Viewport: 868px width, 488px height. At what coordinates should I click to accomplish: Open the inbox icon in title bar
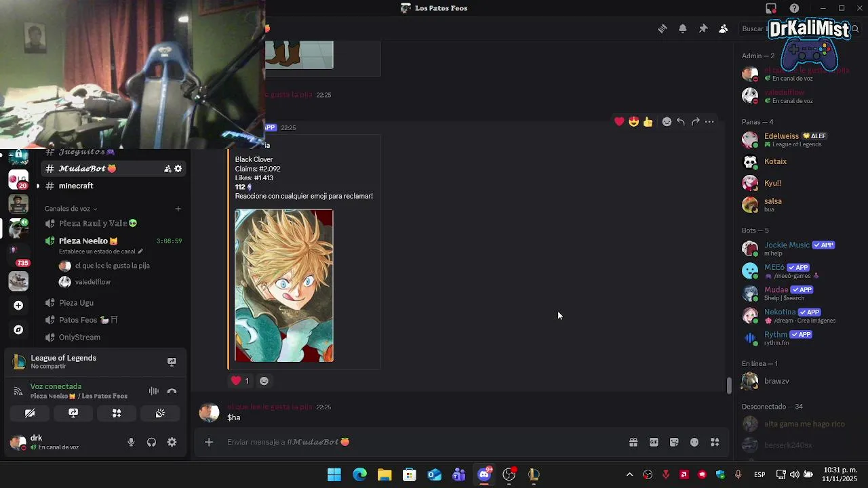coord(771,8)
